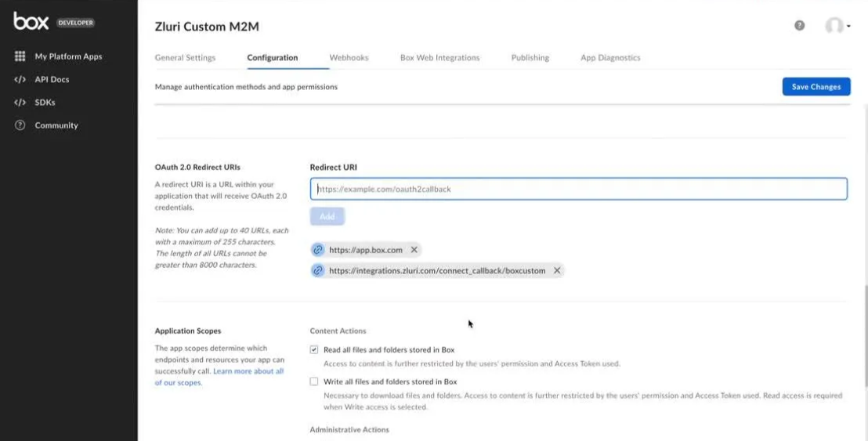Click the API Docs code icon
The image size is (868, 441).
point(20,79)
